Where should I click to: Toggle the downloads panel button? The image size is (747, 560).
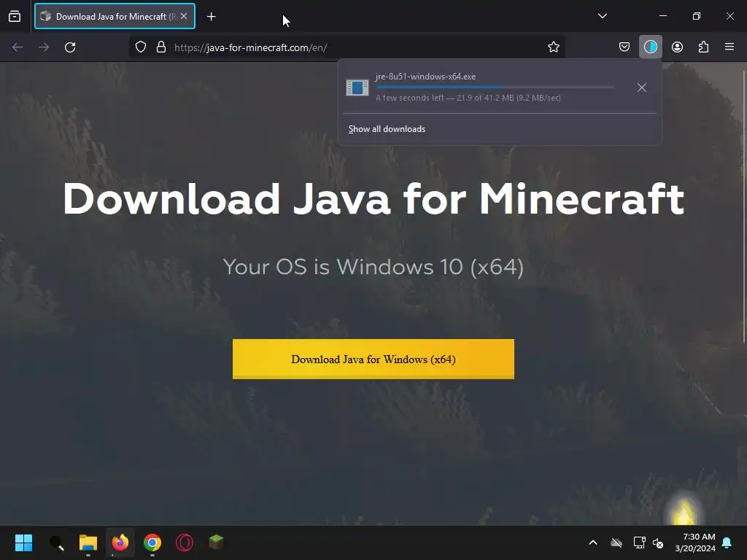(650, 47)
